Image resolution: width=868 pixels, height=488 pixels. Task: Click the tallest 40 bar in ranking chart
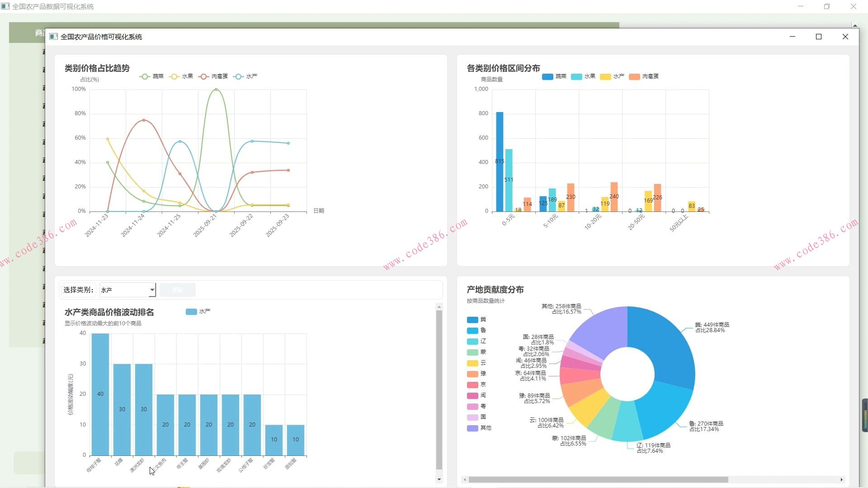(x=100, y=394)
